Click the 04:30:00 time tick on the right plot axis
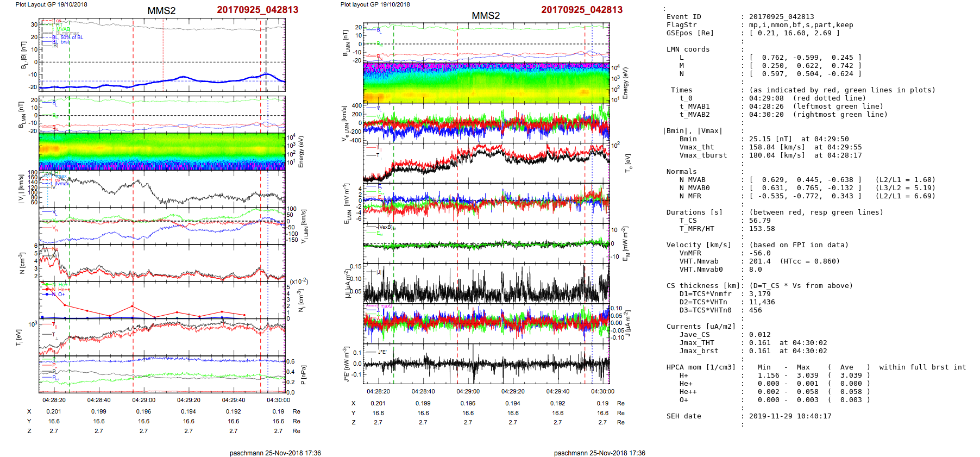 tap(602, 391)
